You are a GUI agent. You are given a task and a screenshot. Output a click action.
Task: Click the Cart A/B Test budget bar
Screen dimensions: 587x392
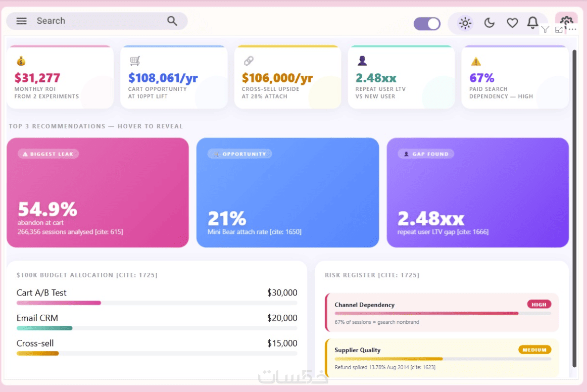(157, 303)
